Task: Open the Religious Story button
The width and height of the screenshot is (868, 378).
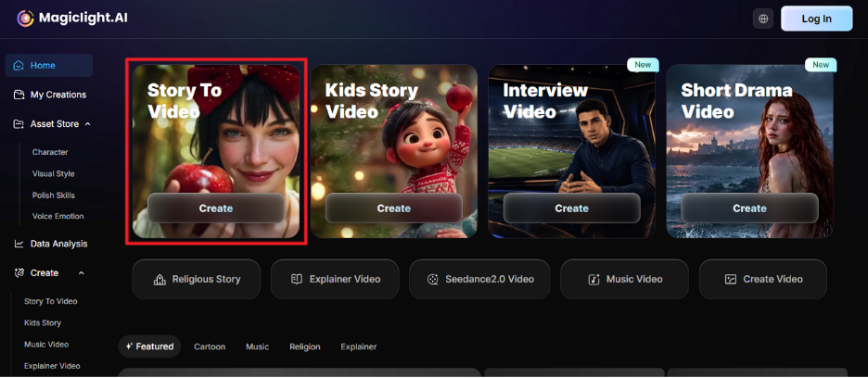Action: [196, 279]
